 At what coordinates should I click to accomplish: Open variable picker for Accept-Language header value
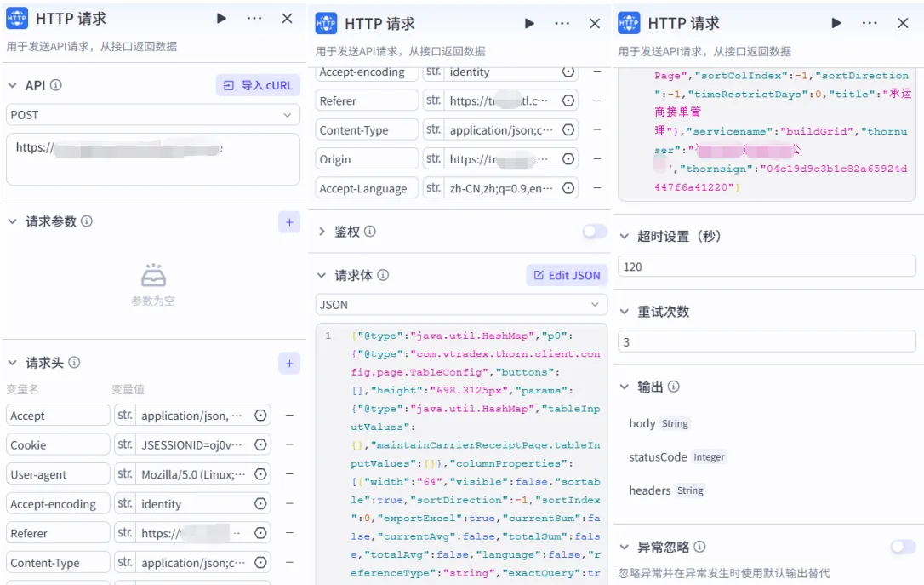click(568, 188)
